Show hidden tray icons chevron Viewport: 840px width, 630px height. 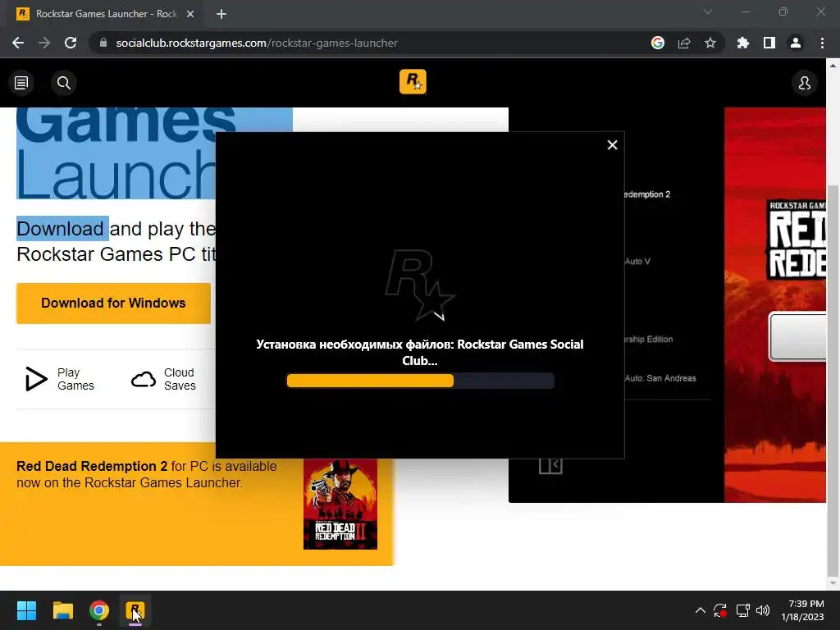click(x=701, y=610)
